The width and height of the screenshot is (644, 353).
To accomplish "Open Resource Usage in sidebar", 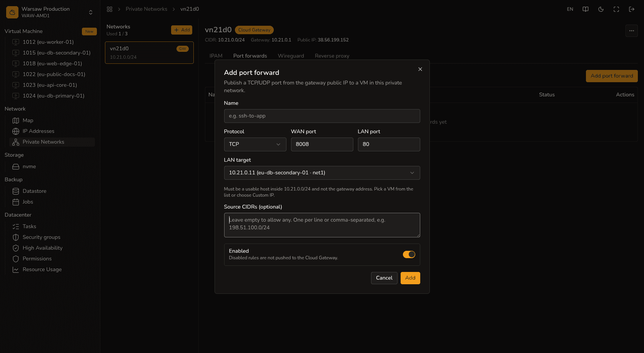I will 42,270.
